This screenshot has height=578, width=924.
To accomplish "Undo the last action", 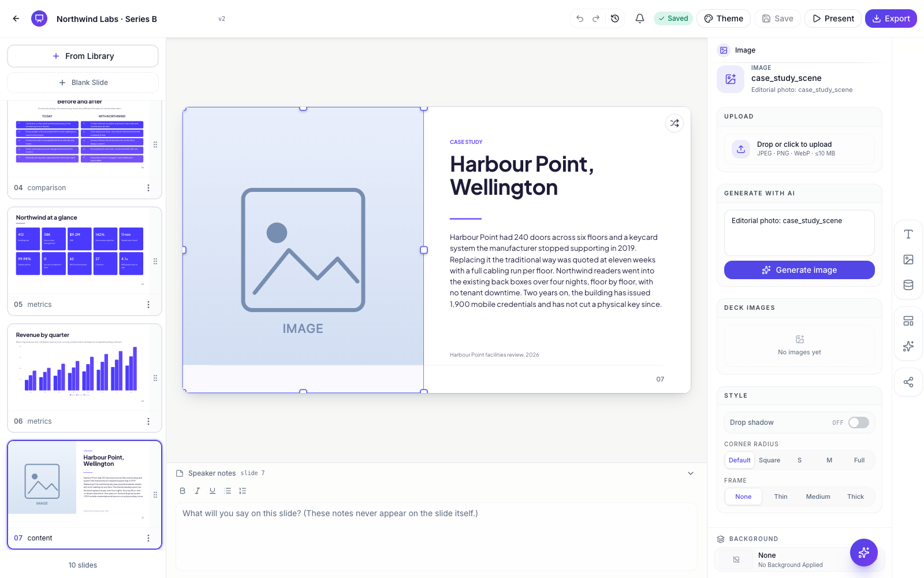I will (580, 18).
